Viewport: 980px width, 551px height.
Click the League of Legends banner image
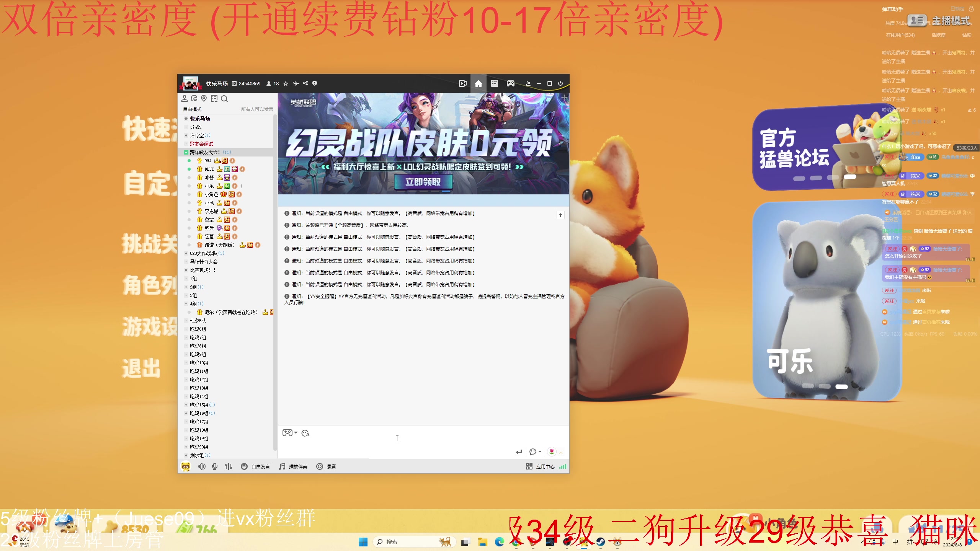point(423,143)
